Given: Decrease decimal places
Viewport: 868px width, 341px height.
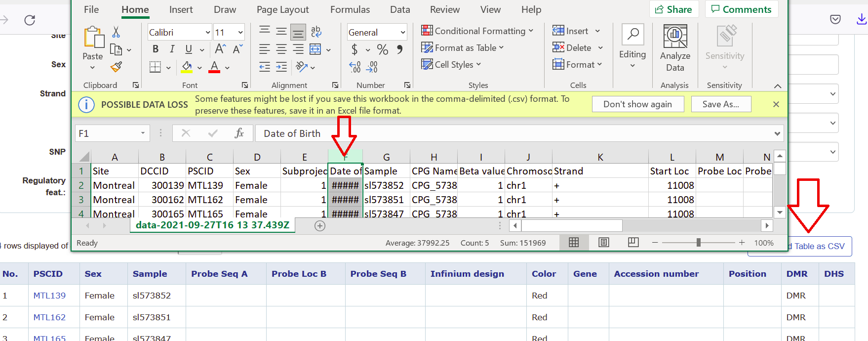Looking at the screenshot, I should pos(372,67).
